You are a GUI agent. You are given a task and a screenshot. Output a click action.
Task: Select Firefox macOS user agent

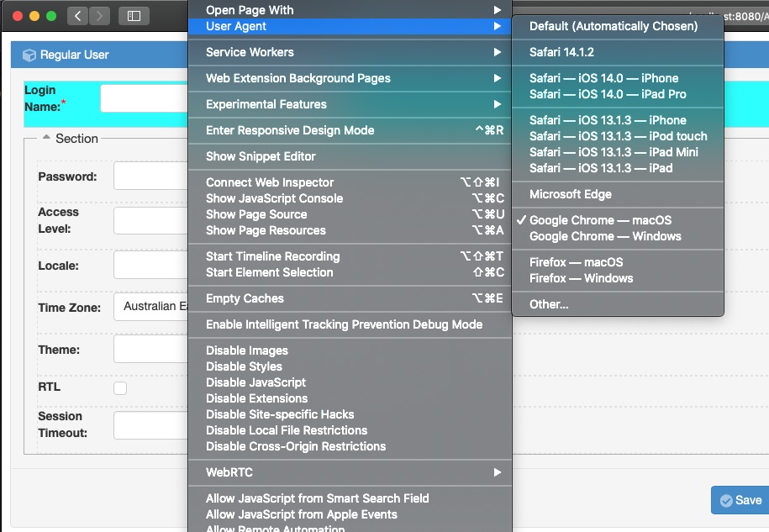click(618, 262)
